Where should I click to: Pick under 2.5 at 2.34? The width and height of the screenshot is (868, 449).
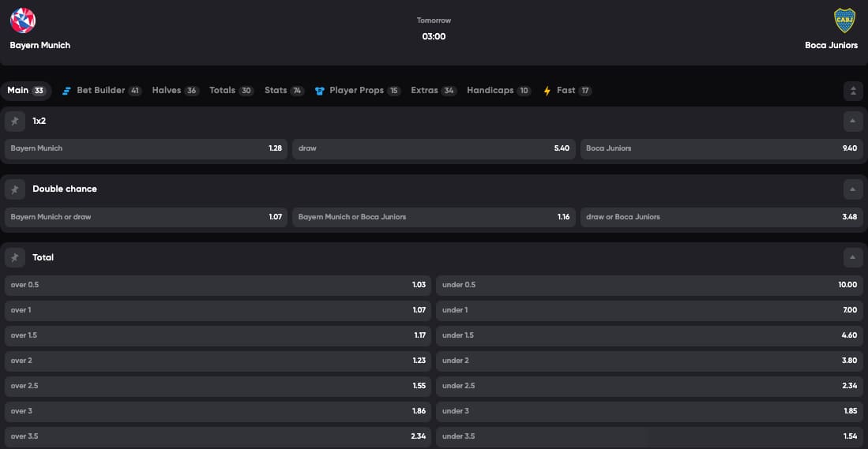pyautogui.click(x=650, y=386)
